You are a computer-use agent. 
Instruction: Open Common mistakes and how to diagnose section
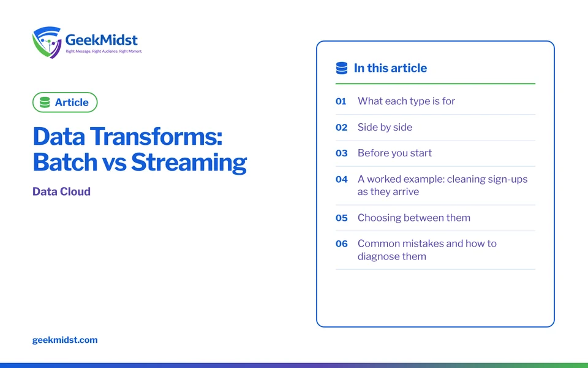click(x=435, y=250)
